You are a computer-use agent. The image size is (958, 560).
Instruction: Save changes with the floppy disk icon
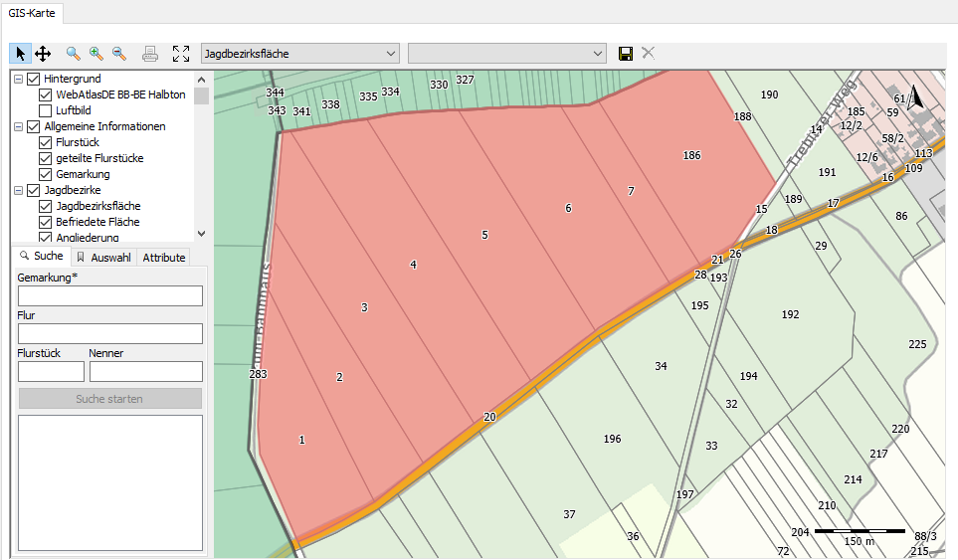(x=626, y=53)
